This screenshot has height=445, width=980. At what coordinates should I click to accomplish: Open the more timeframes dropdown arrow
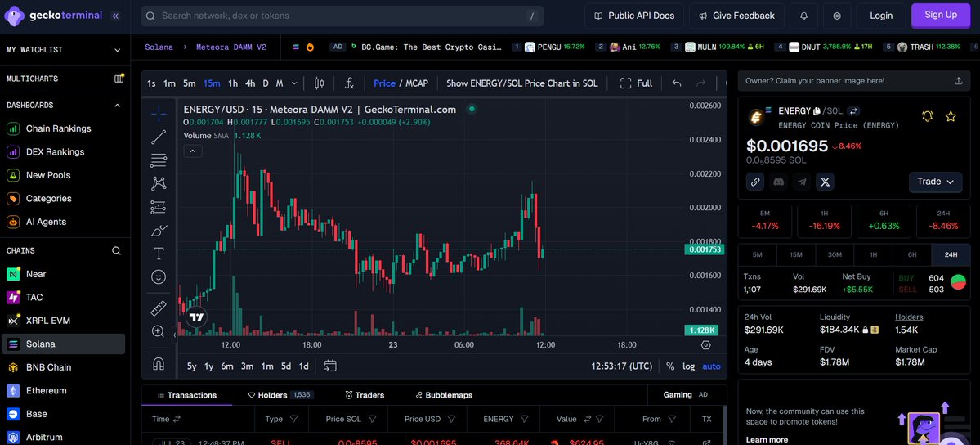294,83
